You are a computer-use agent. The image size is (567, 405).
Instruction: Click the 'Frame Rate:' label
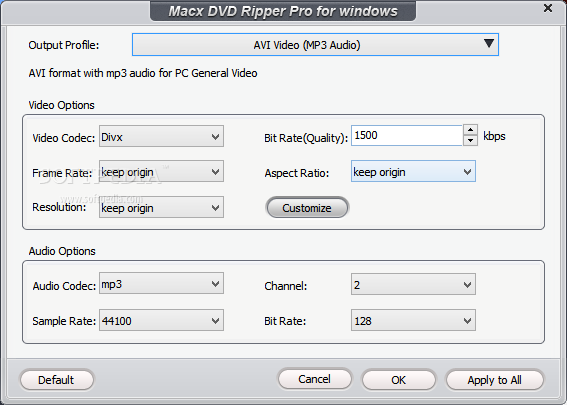click(62, 173)
